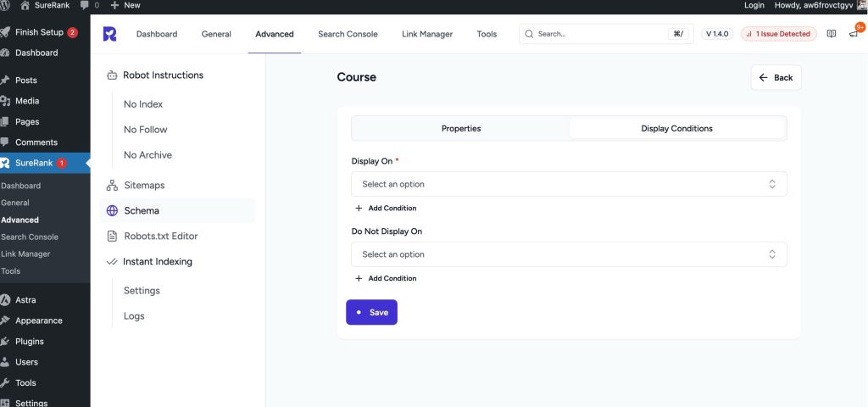Click the Robot Instructions icon
The image size is (868, 407).
pos(112,75)
